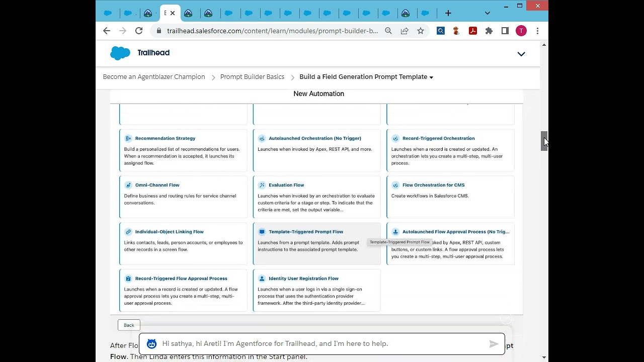Viewport: 644px width, 362px height.
Task: Click the Flow Orchestration for CMS icon
Action: click(395, 185)
